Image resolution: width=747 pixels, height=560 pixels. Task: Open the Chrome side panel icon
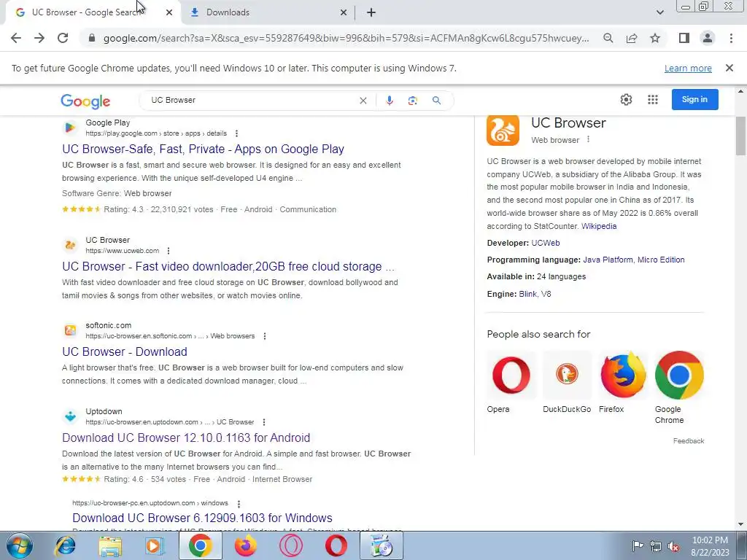[x=684, y=38]
